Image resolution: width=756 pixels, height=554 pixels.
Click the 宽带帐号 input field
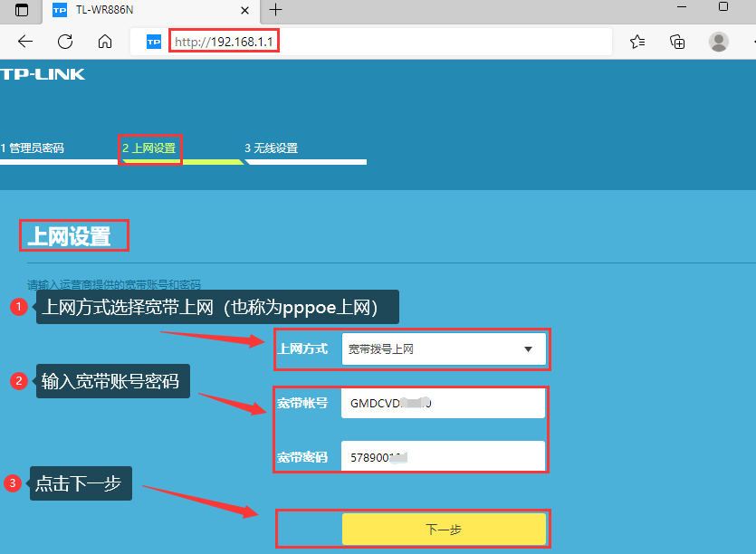coord(443,403)
